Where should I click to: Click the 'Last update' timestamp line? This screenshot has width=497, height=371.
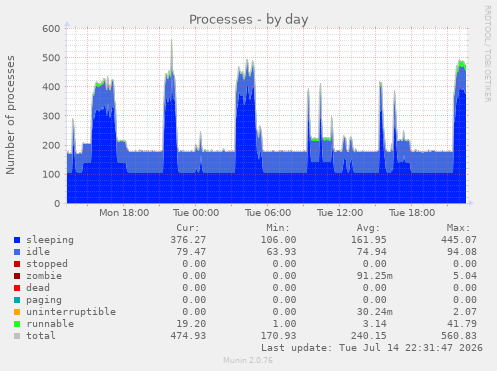(372, 348)
